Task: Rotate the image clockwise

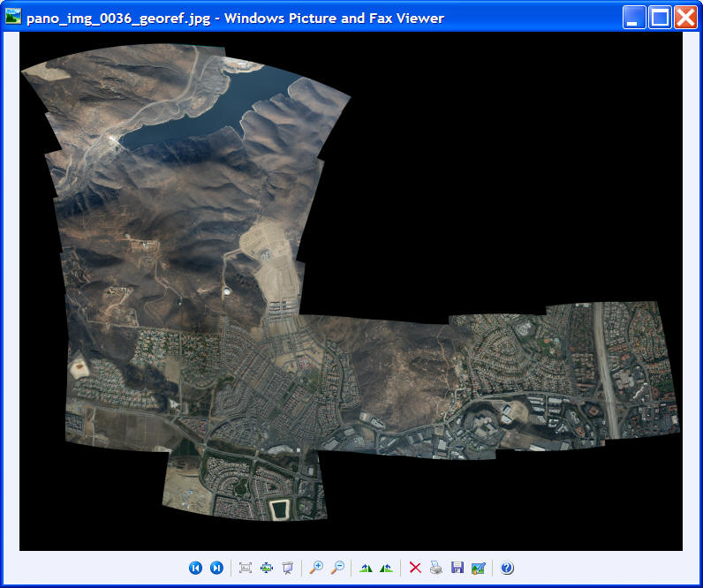Action: (366, 568)
